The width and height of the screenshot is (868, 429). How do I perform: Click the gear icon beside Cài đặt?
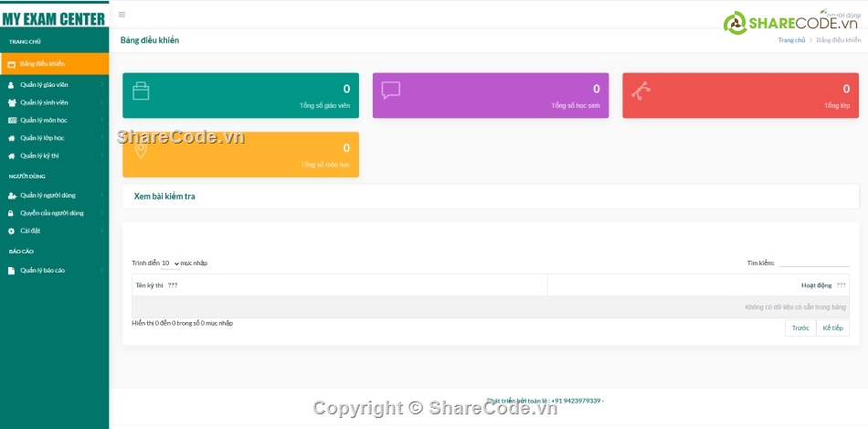click(x=12, y=231)
